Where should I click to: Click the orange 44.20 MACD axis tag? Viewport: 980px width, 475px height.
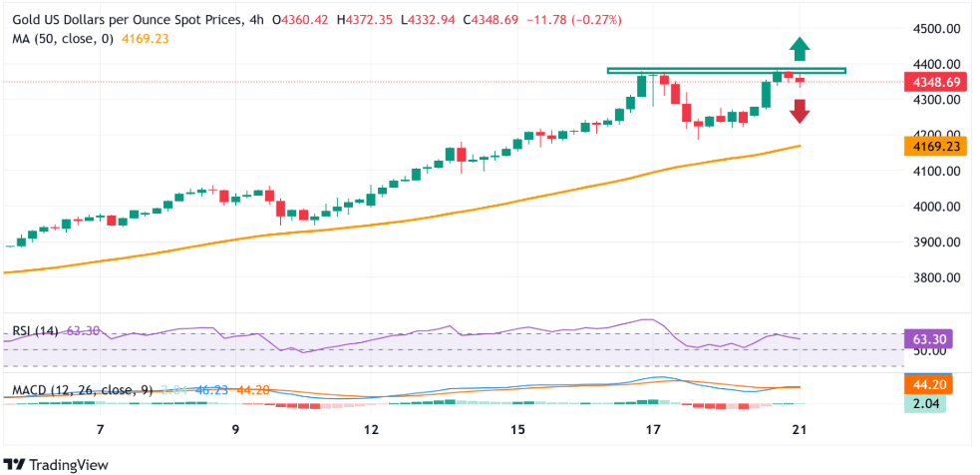pos(927,384)
